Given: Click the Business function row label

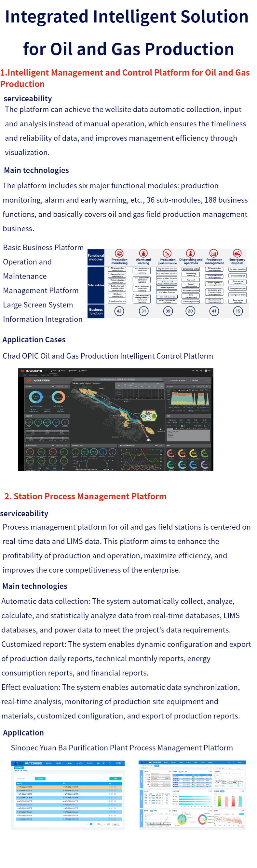Looking at the screenshot, I should [96, 311].
